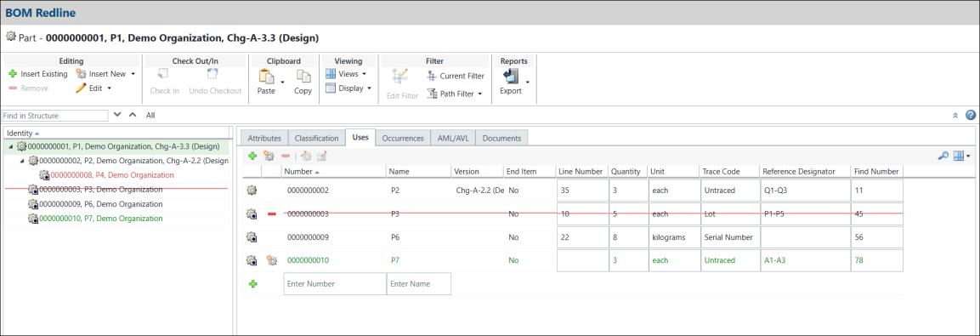This screenshot has width=980, height=336.
Task: Switch to the Occurrences tab
Action: [x=403, y=139]
